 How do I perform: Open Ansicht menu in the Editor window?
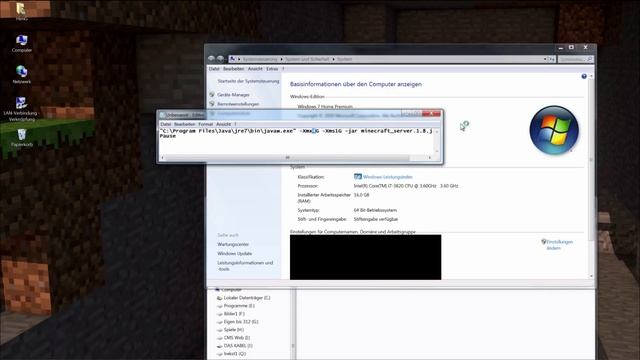click(x=223, y=124)
